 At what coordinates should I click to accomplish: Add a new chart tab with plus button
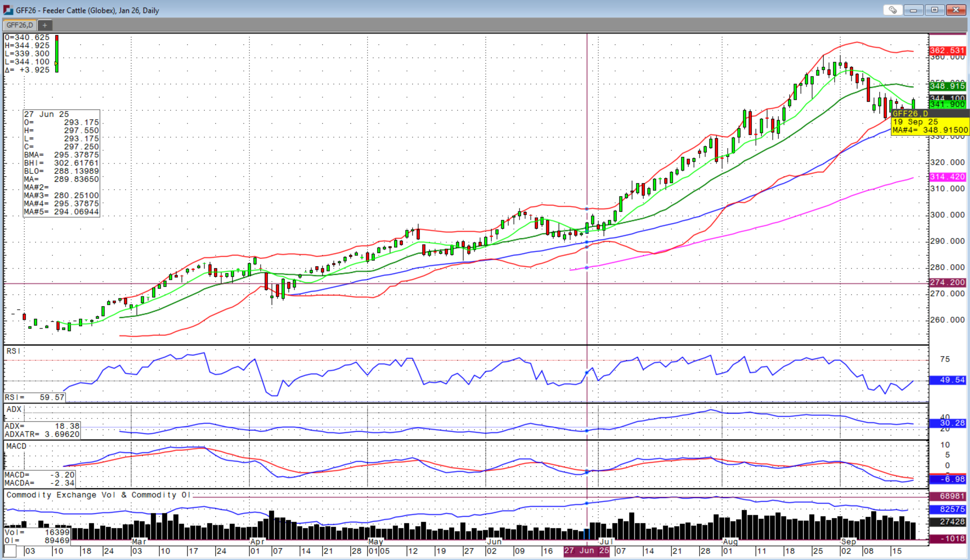45,25
